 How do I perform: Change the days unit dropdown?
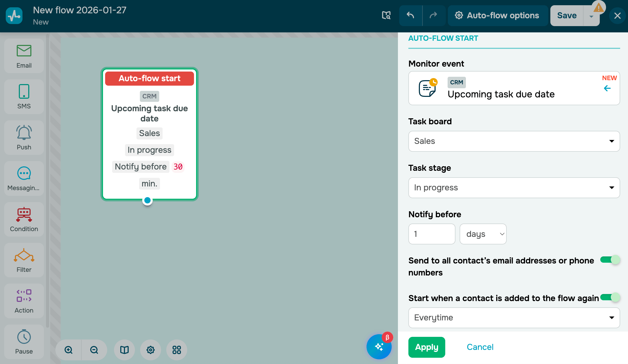tap(483, 234)
